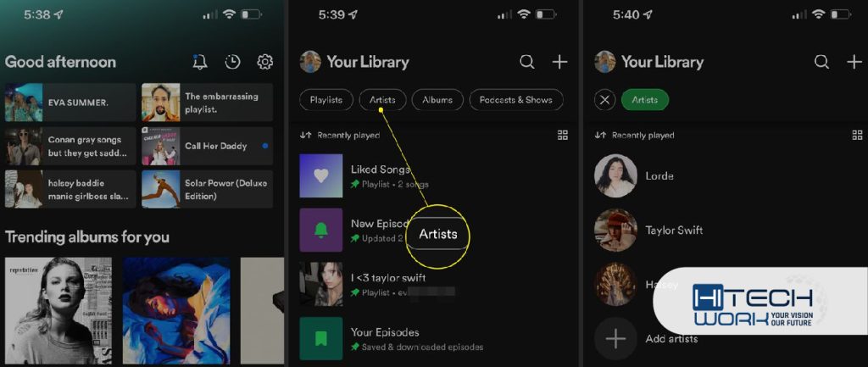Screen dimensions: 868x367
Task: Open halsey baddie manic girlboss tile
Action: coord(70,189)
